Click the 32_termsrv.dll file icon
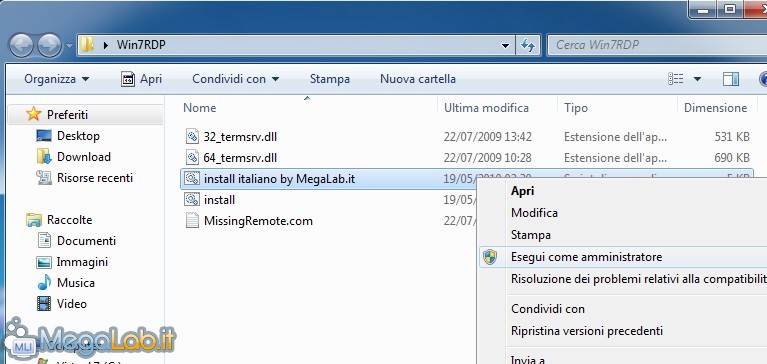The height and width of the screenshot is (364, 767). [x=193, y=136]
